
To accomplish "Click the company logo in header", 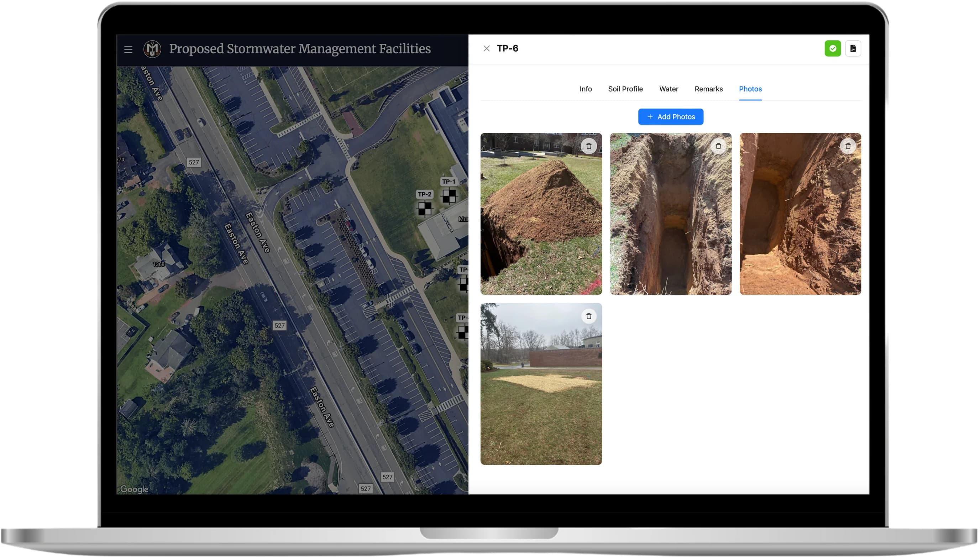I will pyautogui.click(x=152, y=49).
